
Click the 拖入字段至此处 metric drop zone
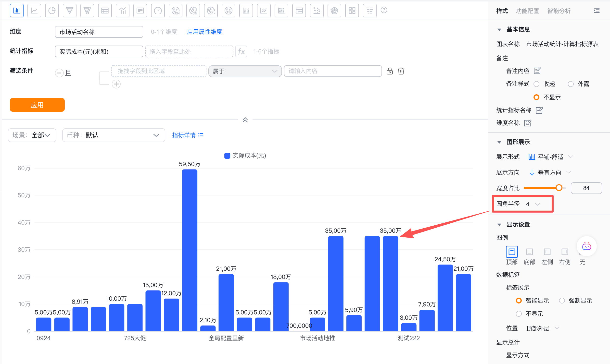pyautogui.click(x=189, y=51)
